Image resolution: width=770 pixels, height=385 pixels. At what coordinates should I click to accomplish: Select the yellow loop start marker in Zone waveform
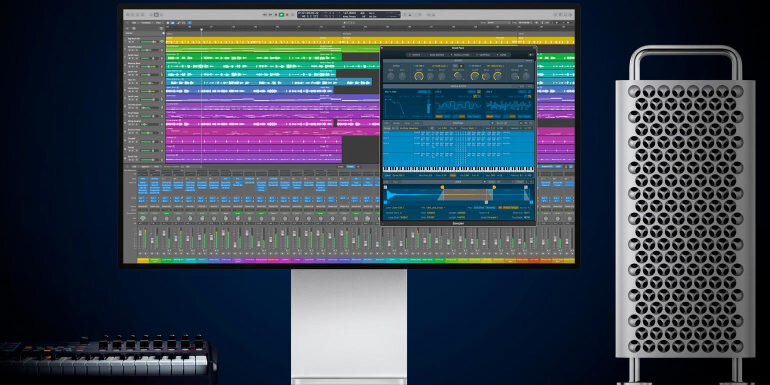[442, 187]
